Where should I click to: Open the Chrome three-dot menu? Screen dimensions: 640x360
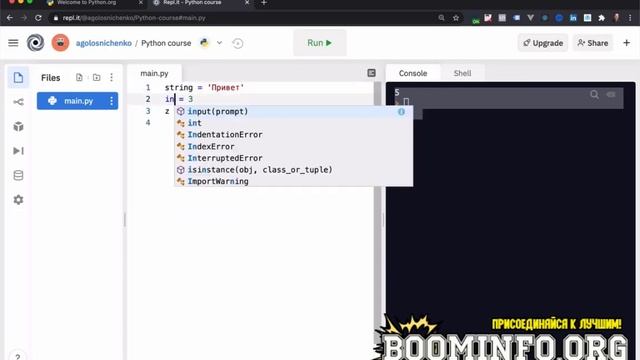631,18
